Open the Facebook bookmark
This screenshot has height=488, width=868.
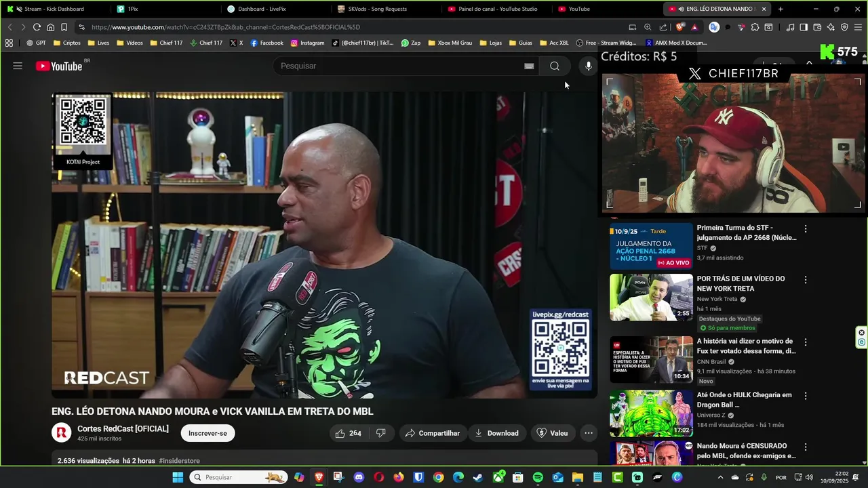click(x=267, y=43)
